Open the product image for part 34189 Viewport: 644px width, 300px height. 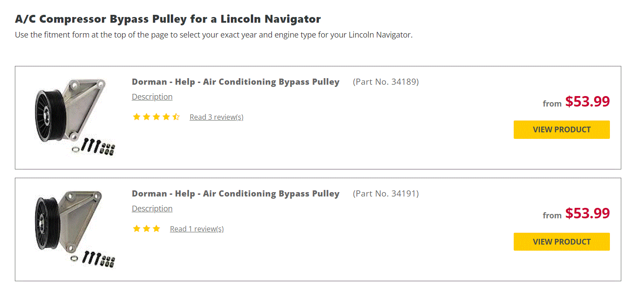(73, 117)
